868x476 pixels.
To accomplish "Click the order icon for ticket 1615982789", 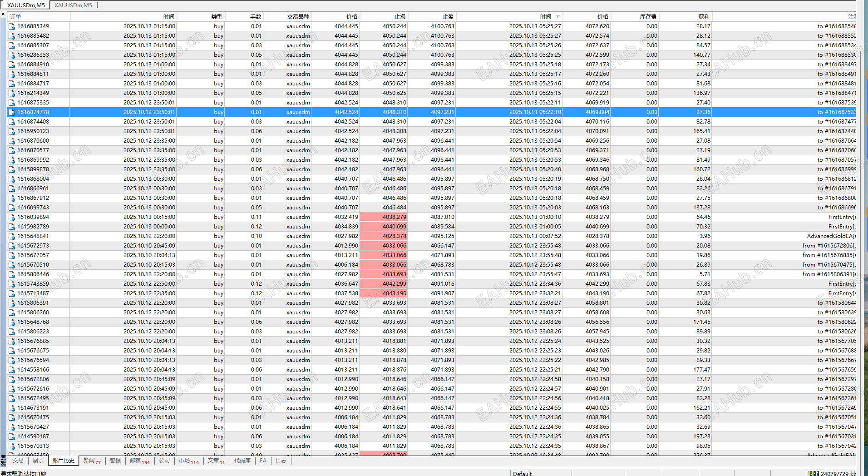I will [12, 227].
